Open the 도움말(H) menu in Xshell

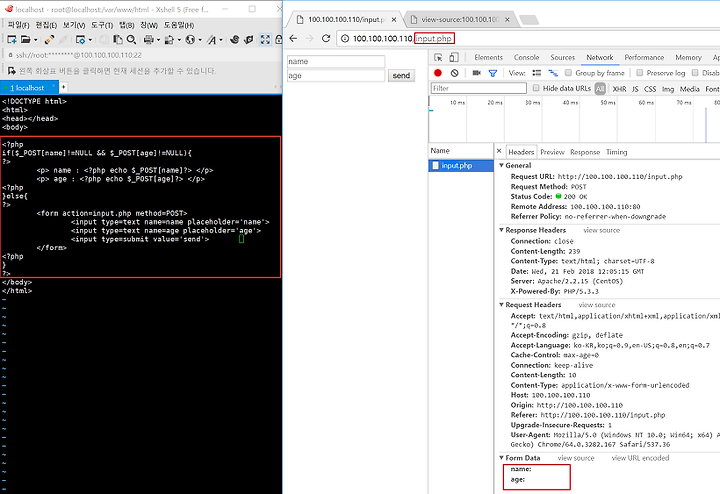click(x=179, y=25)
